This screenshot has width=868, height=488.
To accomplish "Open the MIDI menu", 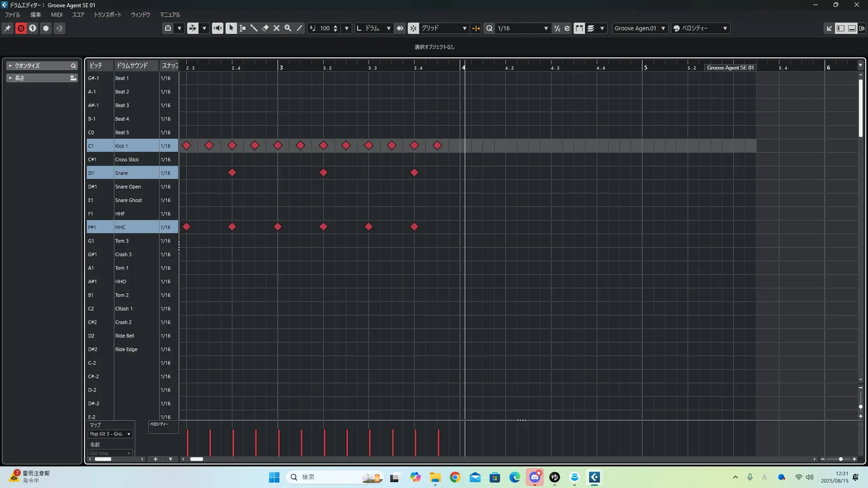I will click(57, 14).
